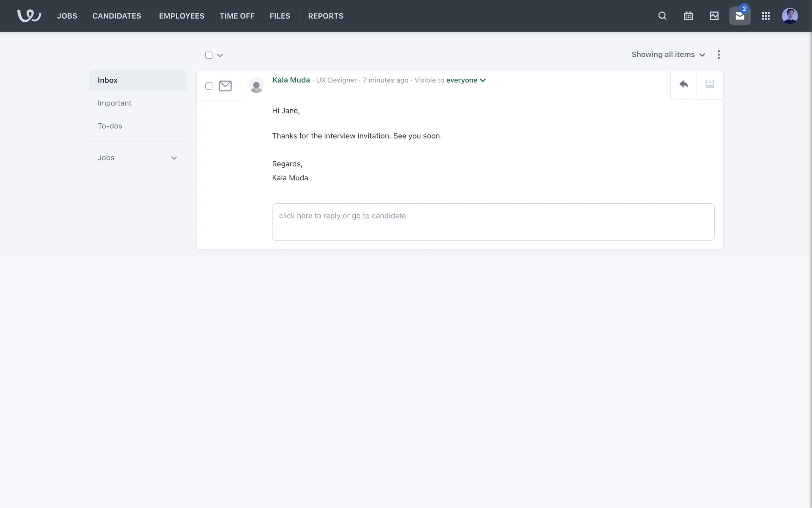Screen dimensions: 812x508
Task: Open the apps grid icon
Action: (x=765, y=16)
